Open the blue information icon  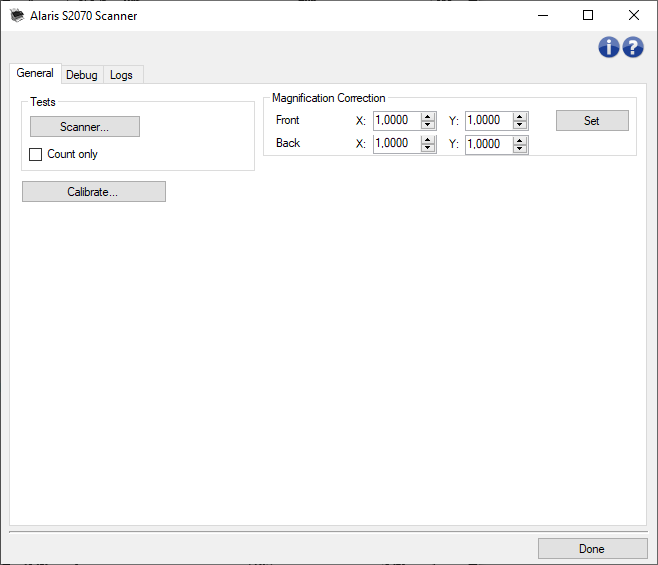tap(608, 47)
